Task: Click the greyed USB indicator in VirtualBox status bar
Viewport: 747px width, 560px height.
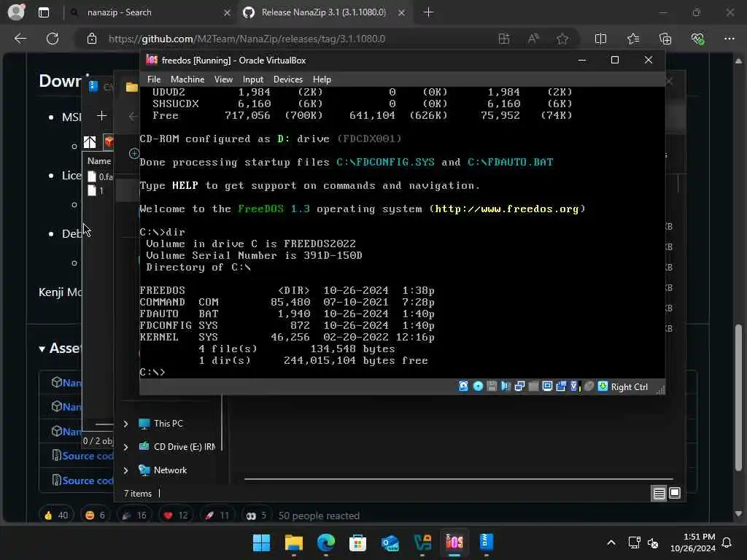Action: click(x=533, y=386)
